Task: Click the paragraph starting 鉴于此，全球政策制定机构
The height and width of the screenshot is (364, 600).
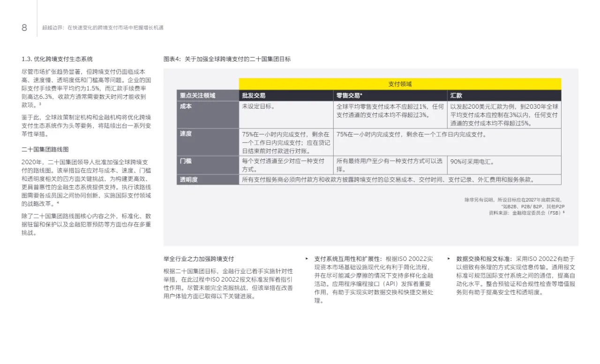Action: [86, 126]
